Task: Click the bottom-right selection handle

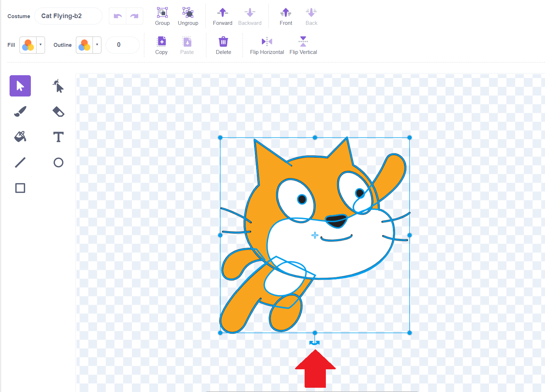Action: point(410,333)
